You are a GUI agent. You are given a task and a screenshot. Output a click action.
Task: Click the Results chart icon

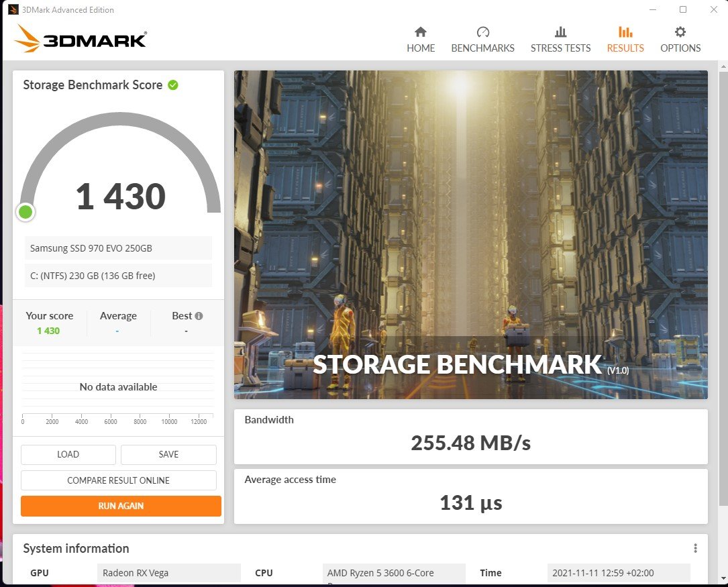click(625, 32)
